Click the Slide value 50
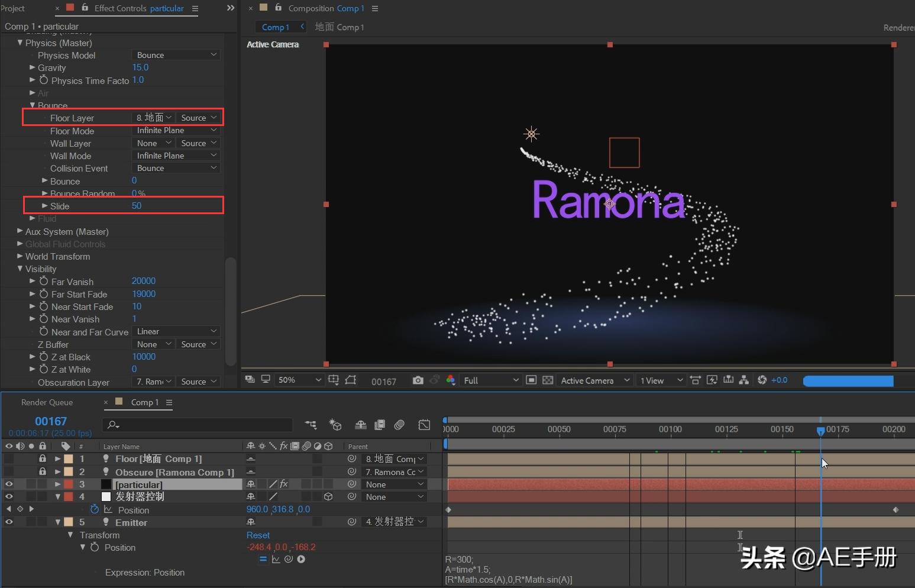This screenshot has width=915, height=588. 137,206
